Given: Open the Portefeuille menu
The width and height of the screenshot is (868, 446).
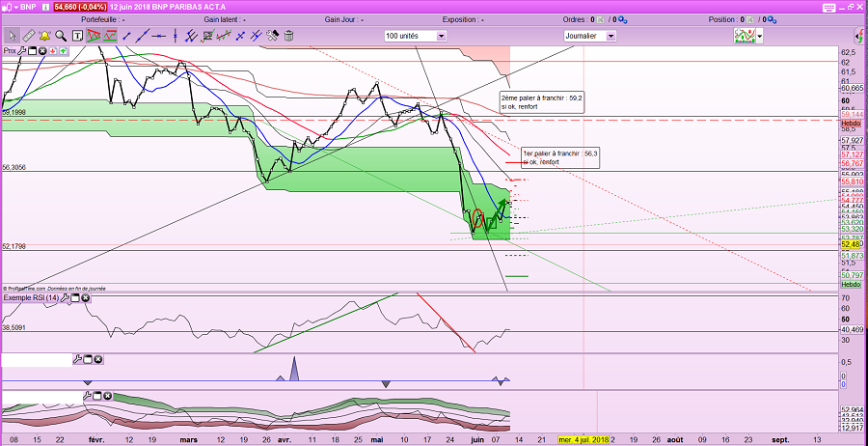Looking at the screenshot, I should [x=101, y=19].
